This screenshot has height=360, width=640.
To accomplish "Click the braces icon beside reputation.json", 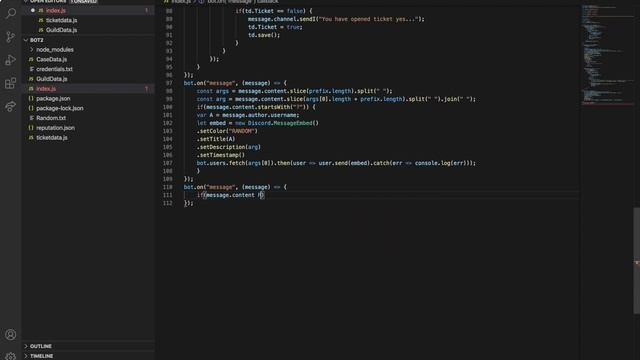I will [31, 128].
